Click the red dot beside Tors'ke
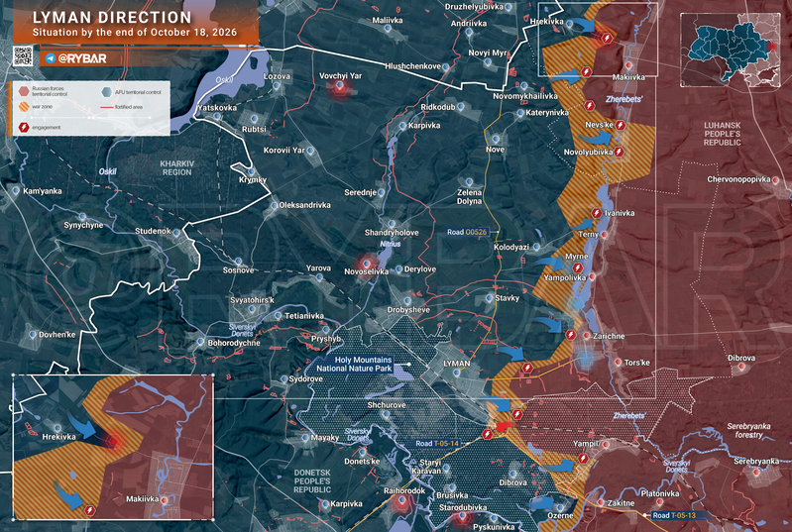The image size is (792, 532). [619, 363]
